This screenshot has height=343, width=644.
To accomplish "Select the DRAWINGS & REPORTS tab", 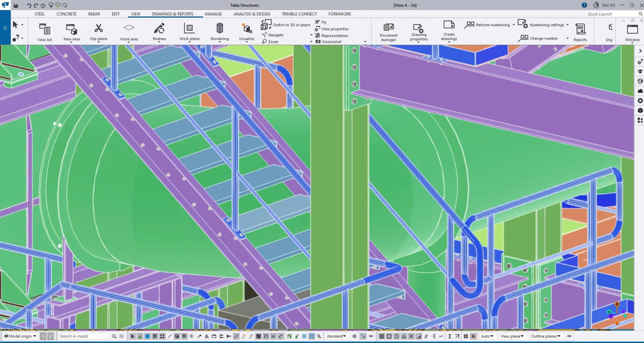I will [173, 14].
